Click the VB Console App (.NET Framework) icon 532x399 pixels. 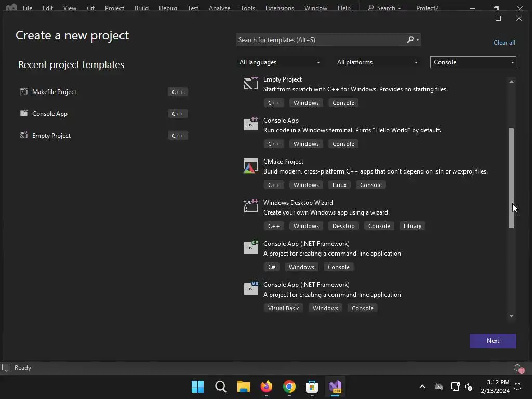tap(251, 288)
